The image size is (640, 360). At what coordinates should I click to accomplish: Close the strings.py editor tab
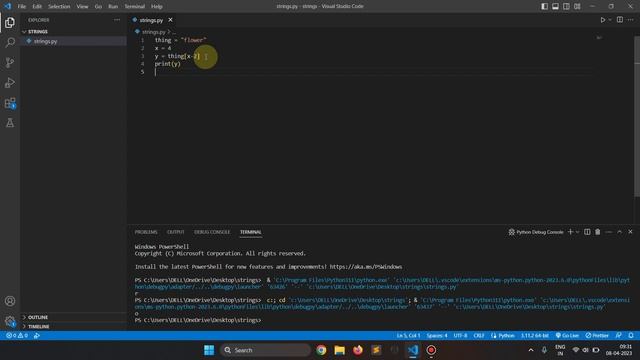click(170, 20)
